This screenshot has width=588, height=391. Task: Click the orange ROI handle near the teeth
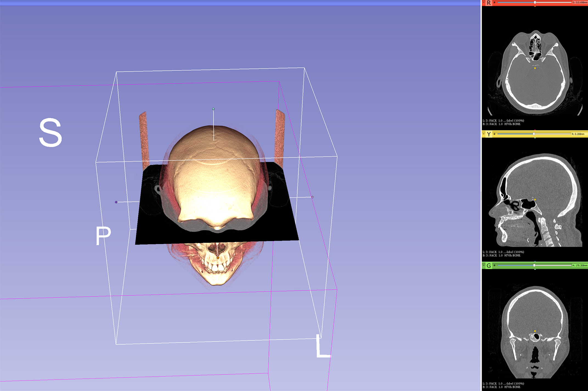[x=218, y=258]
